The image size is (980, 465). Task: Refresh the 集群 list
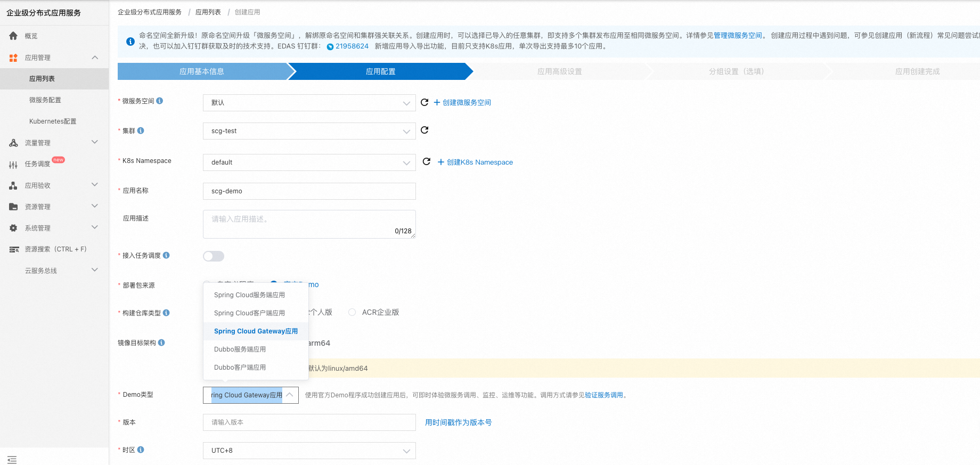pos(424,130)
